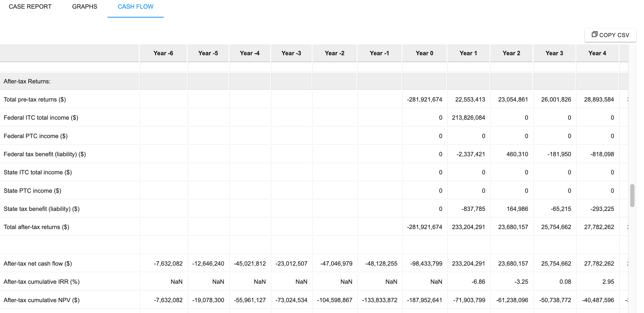Select After-tax net cash flow Year -4 cell
This screenshot has width=644, height=313.
pyautogui.click(x=250, y=264)
